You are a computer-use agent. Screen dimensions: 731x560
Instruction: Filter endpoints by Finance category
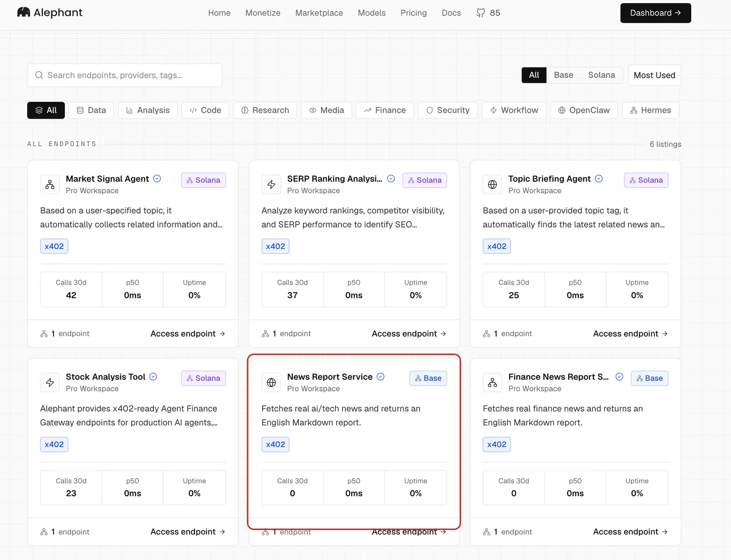(x=385, y=110)
